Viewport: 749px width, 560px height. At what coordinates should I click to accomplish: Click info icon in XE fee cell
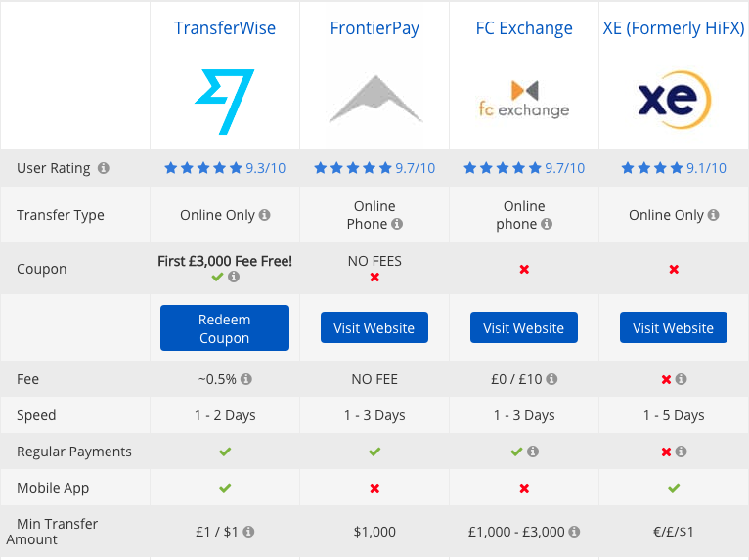[x=682, y=379]
